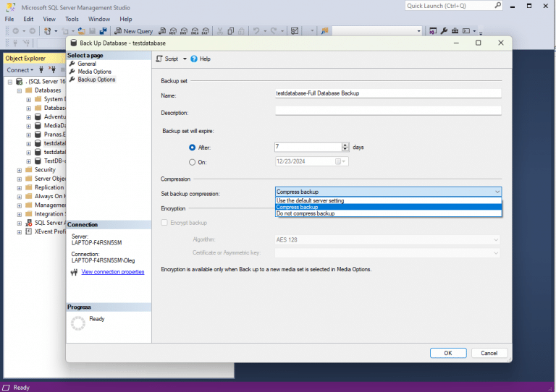
Task: Open the Algorithm AES 128 dropdown
Action: (x=387, y=239)
